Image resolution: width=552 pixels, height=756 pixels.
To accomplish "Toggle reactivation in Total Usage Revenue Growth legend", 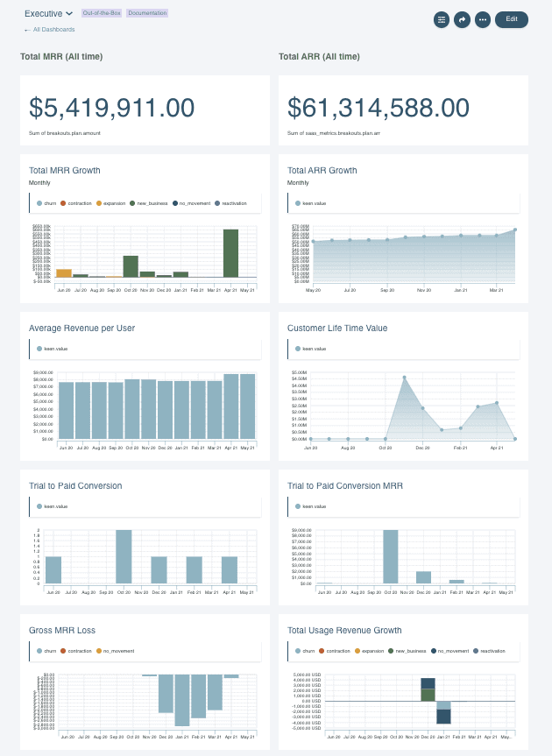I will click(x=489, y=651).
